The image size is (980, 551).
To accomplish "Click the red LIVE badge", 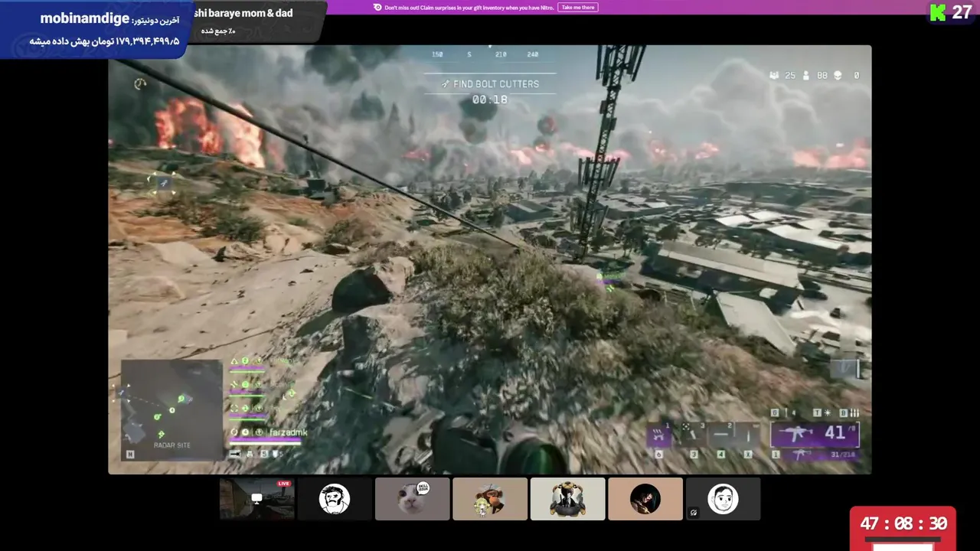I will 284,484.
